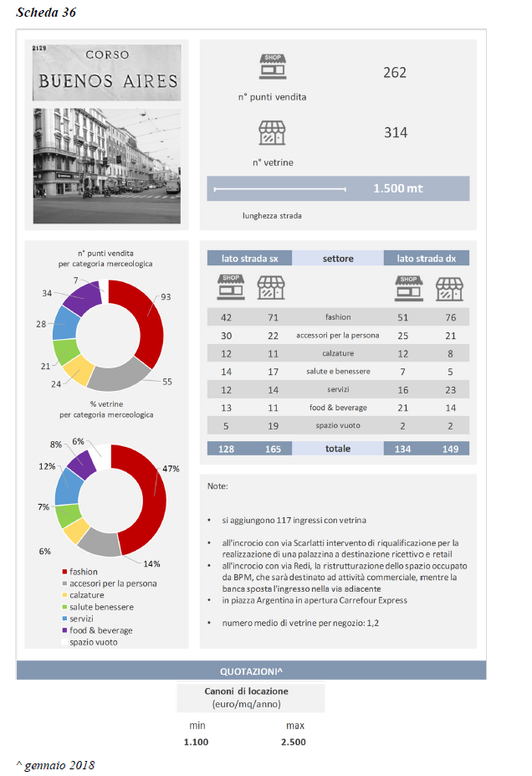Image resolution: width=532 pixels, height=776 pixels.
Task: Click the blue servizi legend swatch
Action: [x=64, y=619]
